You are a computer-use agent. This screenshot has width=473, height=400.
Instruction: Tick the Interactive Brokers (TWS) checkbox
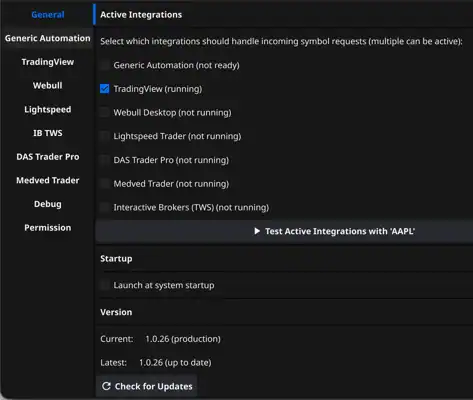(105, 207)
